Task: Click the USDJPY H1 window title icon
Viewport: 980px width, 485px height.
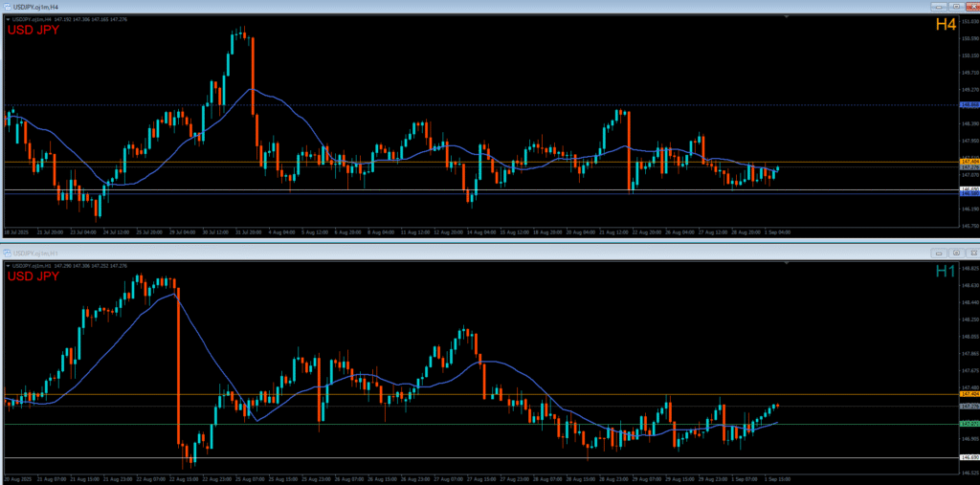Action: (6, 253)
